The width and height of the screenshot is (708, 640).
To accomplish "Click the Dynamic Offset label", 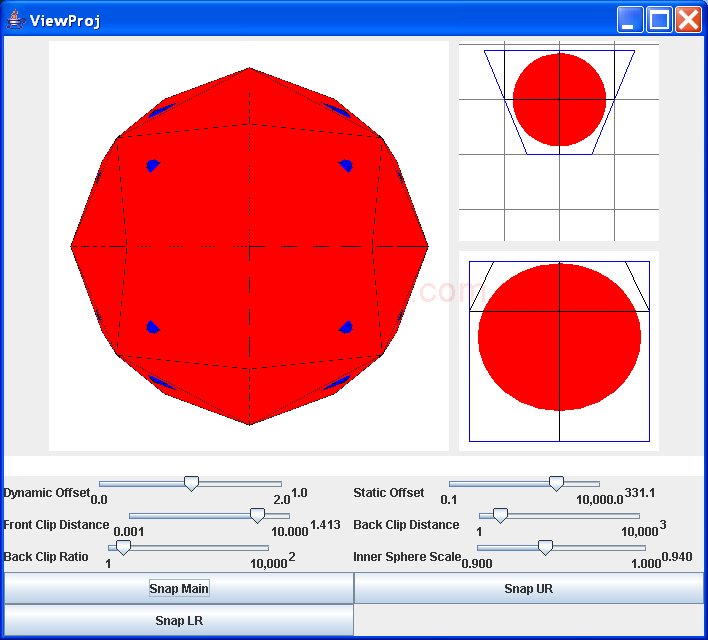I will [47, 493].
